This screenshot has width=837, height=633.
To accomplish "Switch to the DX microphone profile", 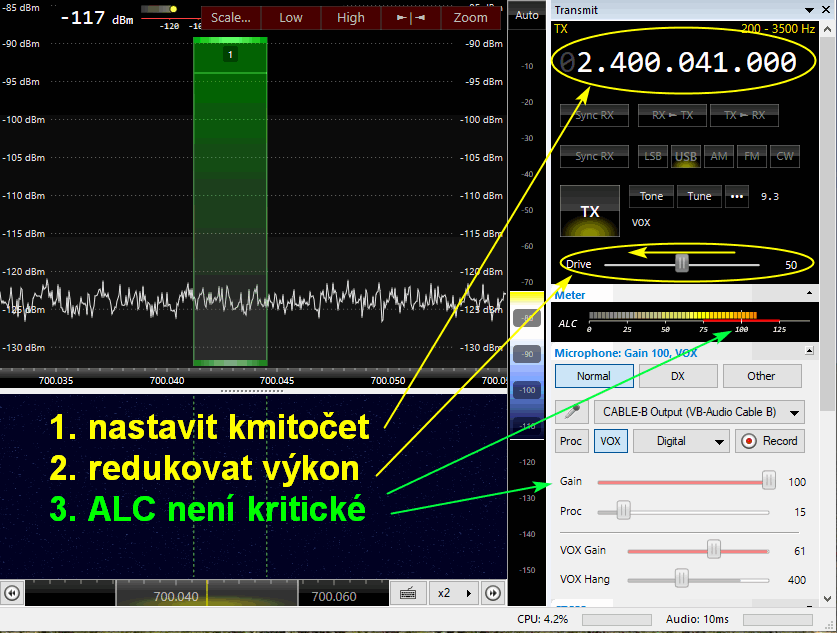I will (678, 376).
